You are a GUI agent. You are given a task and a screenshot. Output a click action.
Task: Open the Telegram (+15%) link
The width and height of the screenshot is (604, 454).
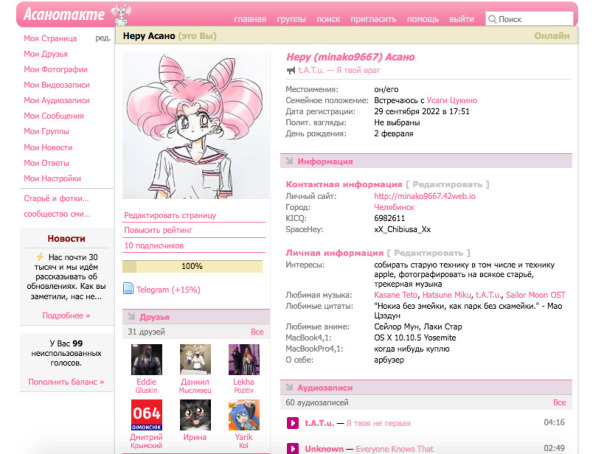click(x=168, y=290)
